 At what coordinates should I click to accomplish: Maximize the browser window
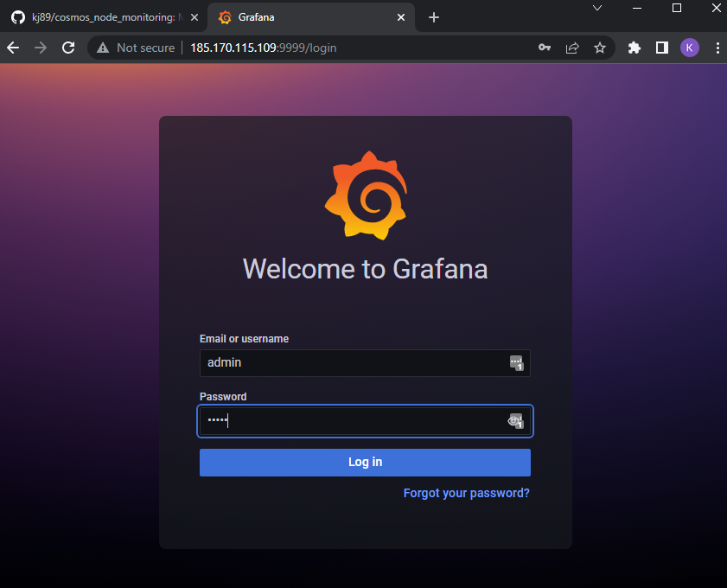point(677,8)
